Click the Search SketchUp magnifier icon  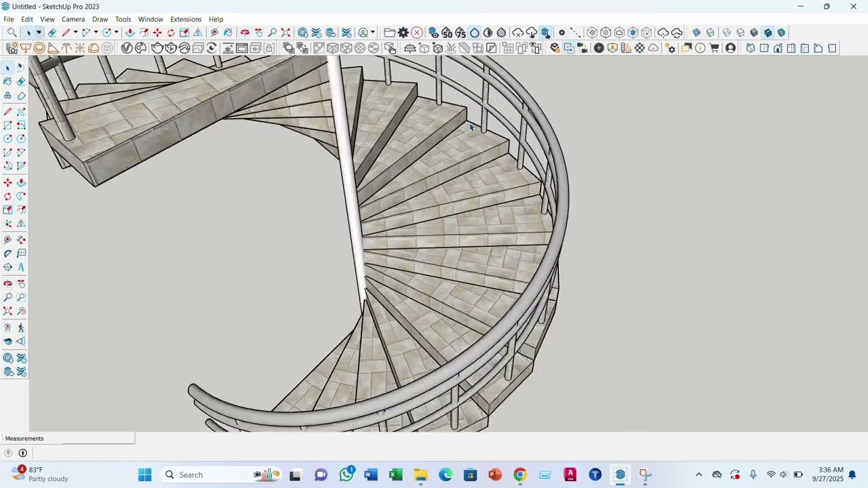(x=12, y=33)
